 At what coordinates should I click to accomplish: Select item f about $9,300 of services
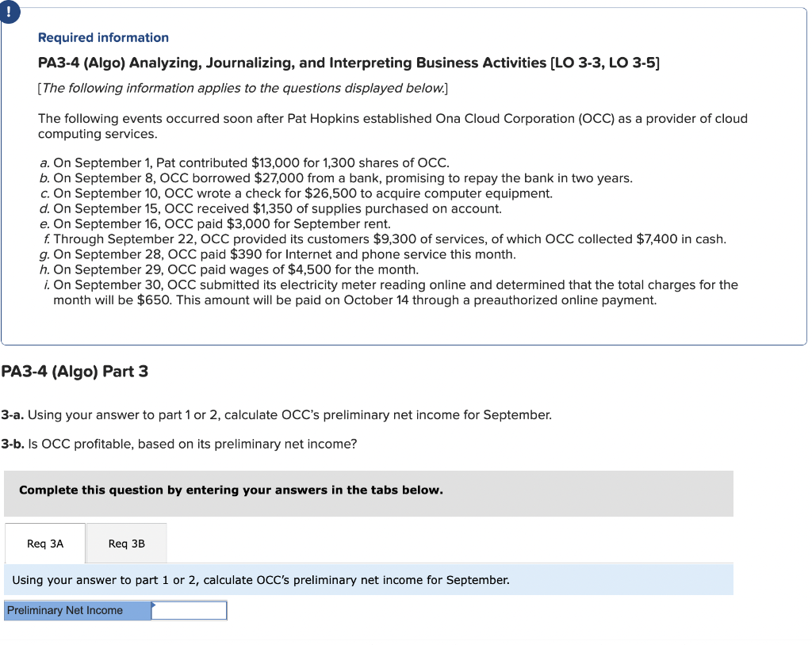(x=381, y=239)
